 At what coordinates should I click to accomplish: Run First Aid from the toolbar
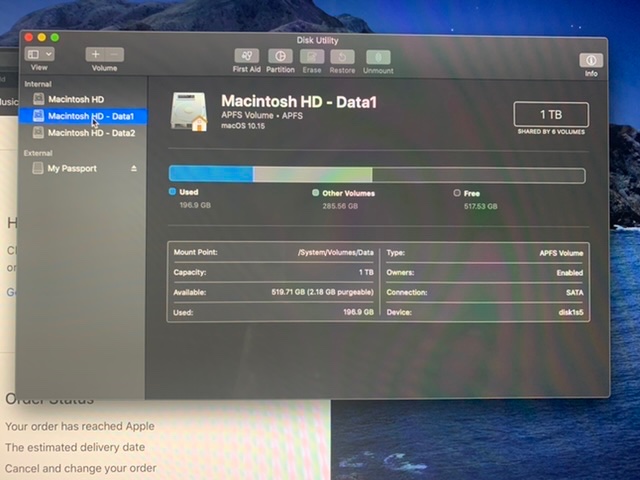click(247, 56)
